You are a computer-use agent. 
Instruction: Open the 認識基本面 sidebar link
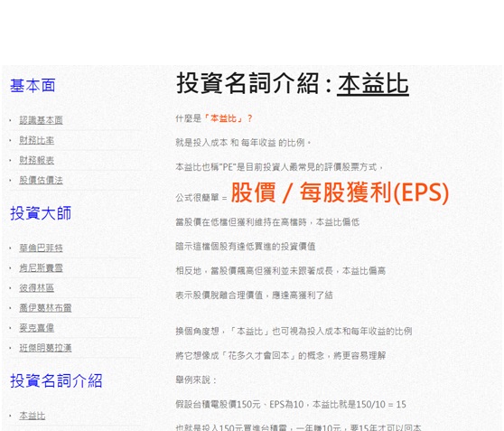(41, 120)
